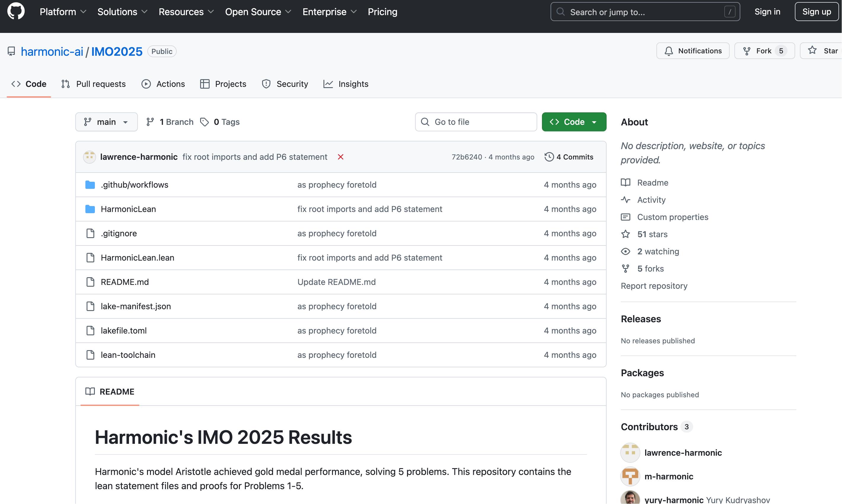The image size is (842, 504).
Task: Click the Sign up button
Action: pos(816,12)
